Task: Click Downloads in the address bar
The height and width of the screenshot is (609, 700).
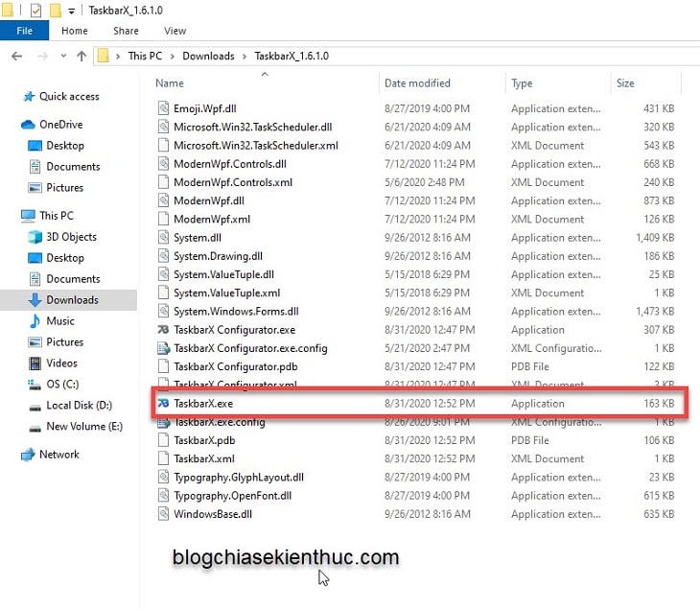Action: click(x=208, y=56)
